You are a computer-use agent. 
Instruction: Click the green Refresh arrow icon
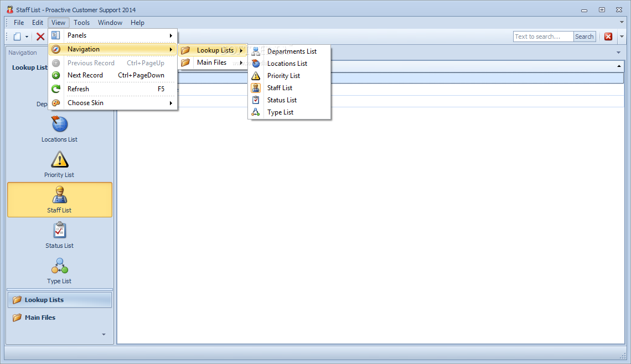pyautogui.click(x=56, y=89)
